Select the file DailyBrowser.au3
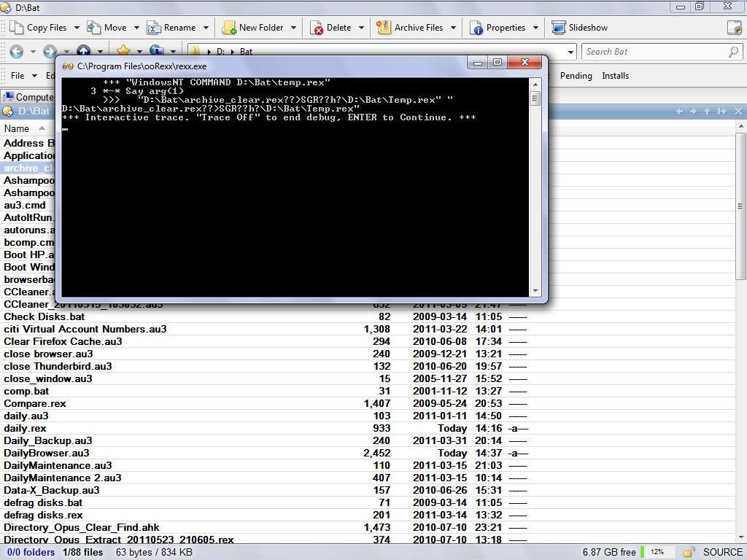 (x=46, y=453)
